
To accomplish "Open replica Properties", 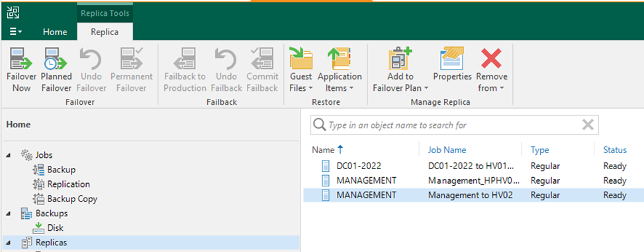I will (x=452, y=58).
